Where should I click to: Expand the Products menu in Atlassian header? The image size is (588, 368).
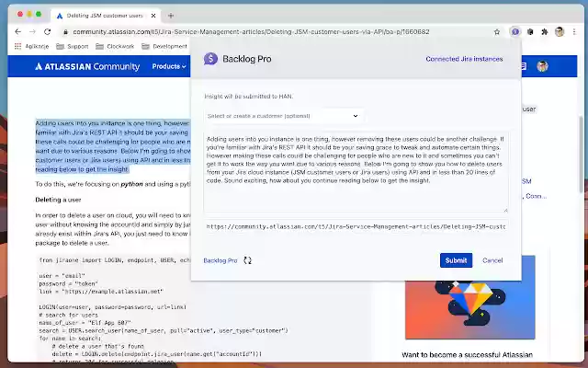pyautogui.click(x=169, y=66)
